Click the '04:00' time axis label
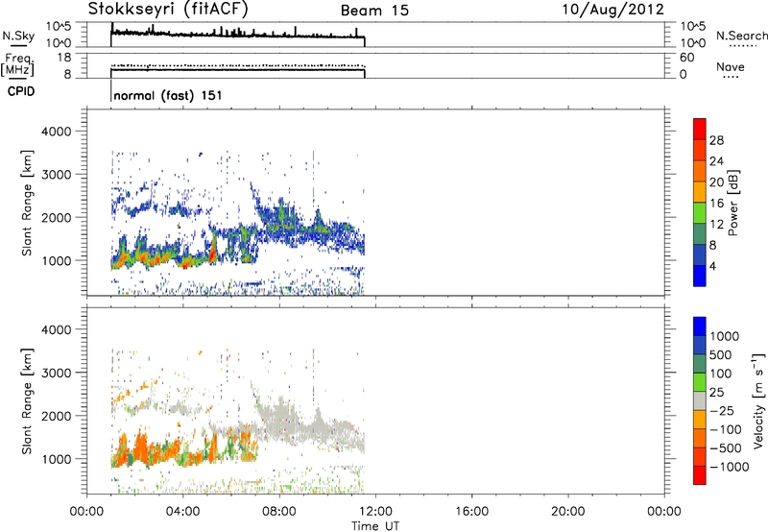The height and width of the screenshot is (532, 768). click(x=182, y=512)
